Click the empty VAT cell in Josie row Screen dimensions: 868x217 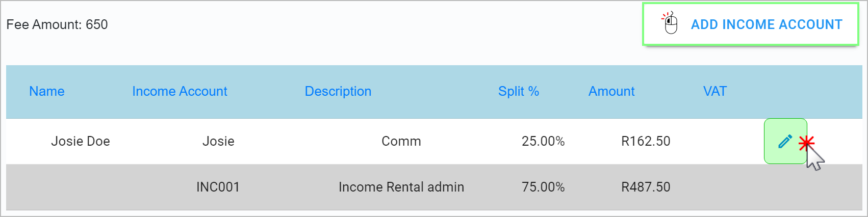click(714, 141)
